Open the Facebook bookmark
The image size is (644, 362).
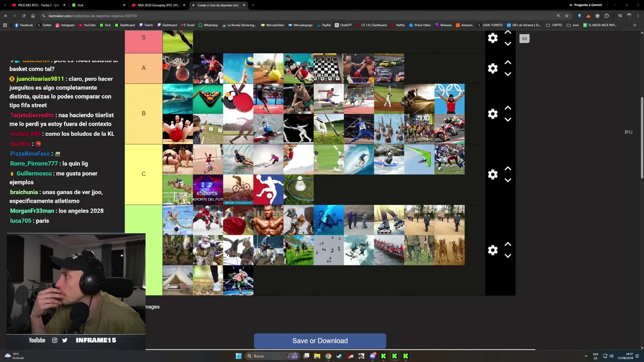[24, 25]
